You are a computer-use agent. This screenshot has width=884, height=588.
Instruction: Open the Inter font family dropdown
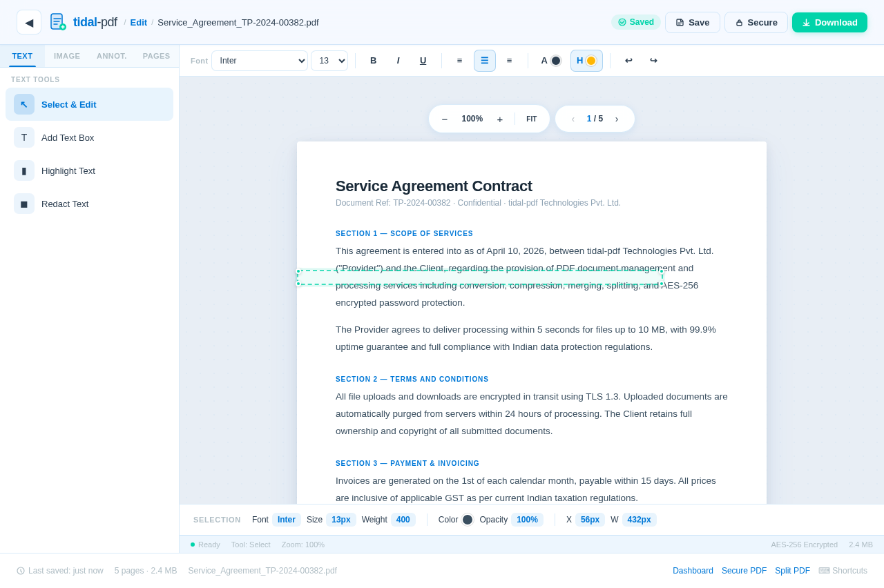(260, 61)
